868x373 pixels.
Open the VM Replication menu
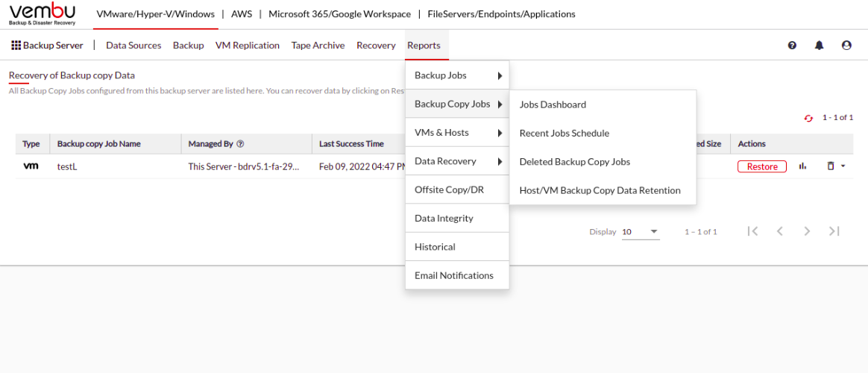point(248,46)
